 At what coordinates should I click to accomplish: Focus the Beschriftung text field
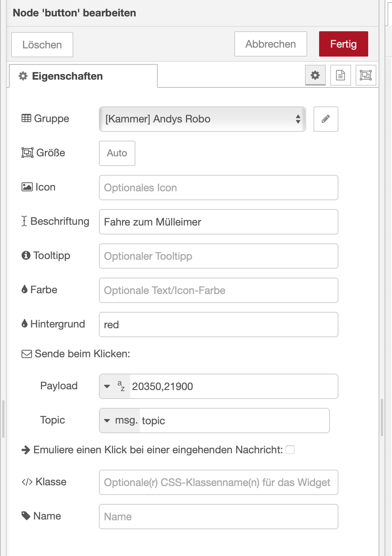pos(218,222)
